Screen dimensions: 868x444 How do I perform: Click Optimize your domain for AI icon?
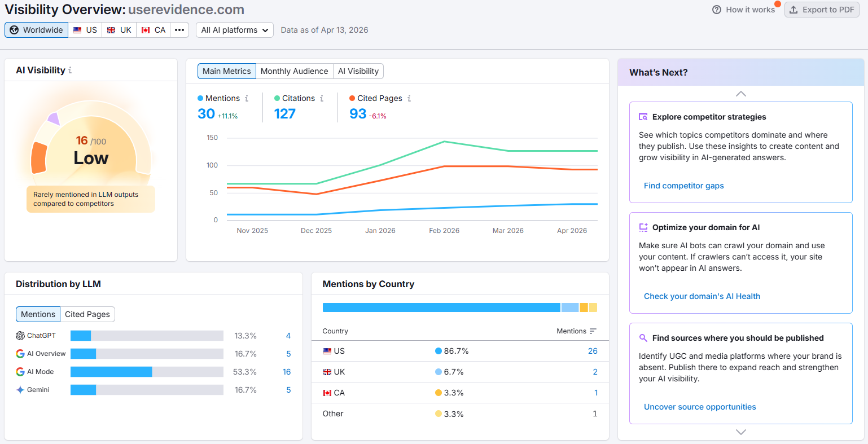643,227
